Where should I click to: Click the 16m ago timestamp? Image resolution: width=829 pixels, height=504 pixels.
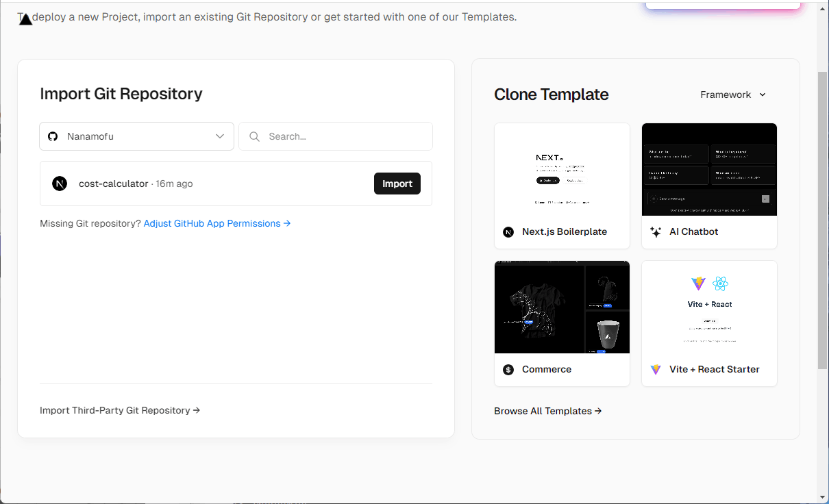click(x=174, y=184)
